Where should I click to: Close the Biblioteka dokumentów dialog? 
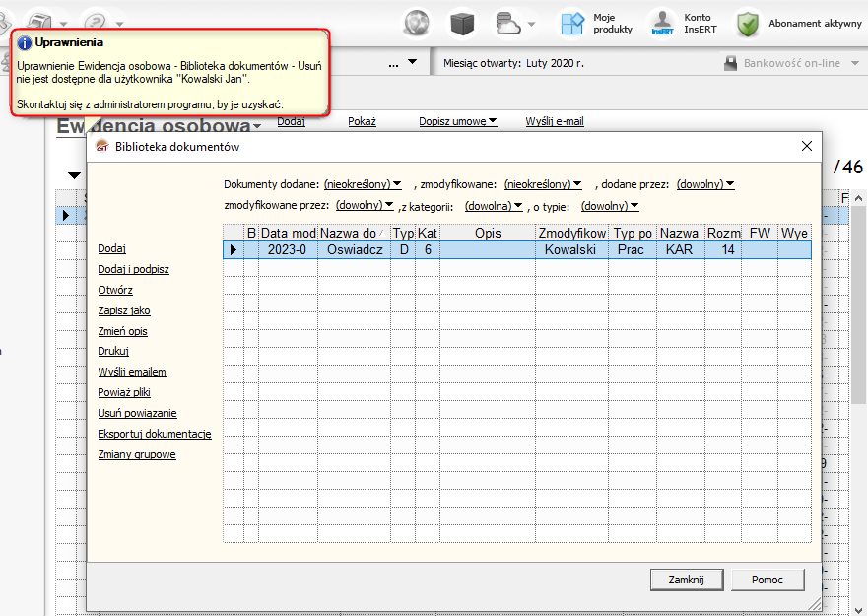807,146
